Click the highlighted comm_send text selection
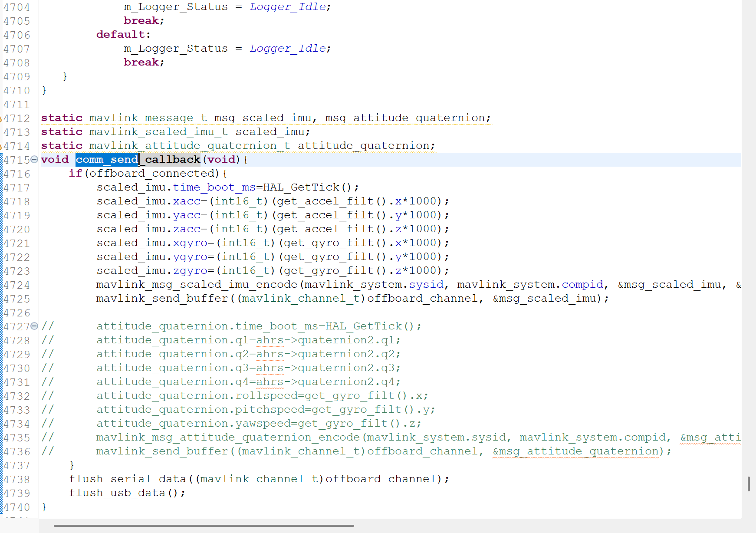Viewport: 756px width, 533px height. point(106,159)
